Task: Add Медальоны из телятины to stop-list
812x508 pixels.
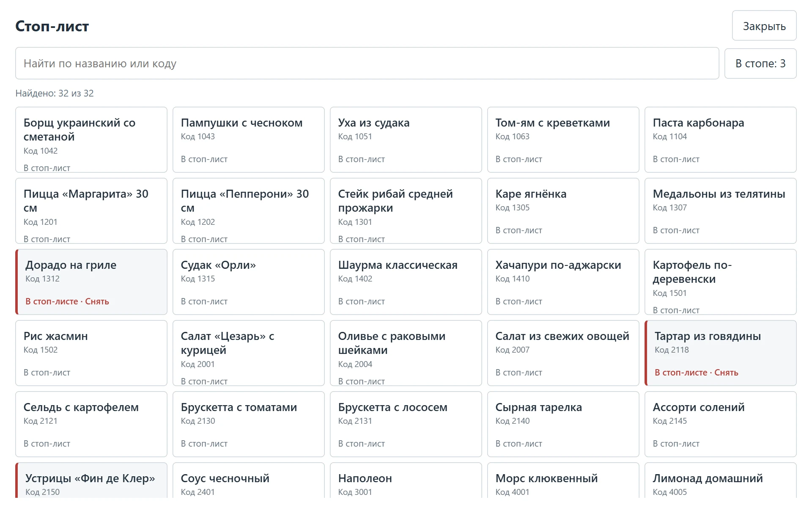Action: tap(721, 211)
